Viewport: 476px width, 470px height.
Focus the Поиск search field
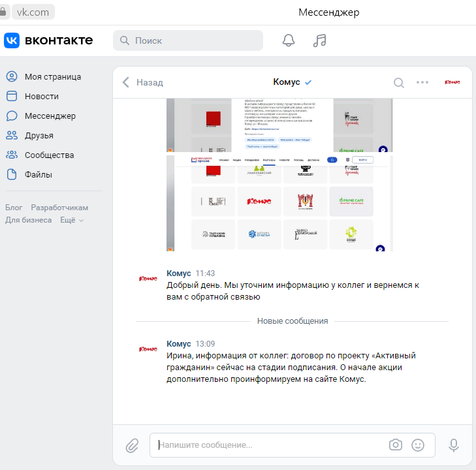[x=188, y=40]
